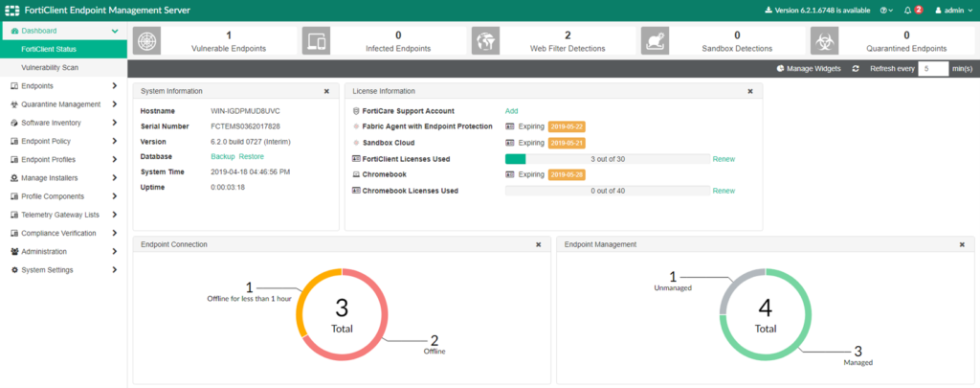Click the refresh interval minutes field
The height and width of the screenshot is (388, 980).
932,69
